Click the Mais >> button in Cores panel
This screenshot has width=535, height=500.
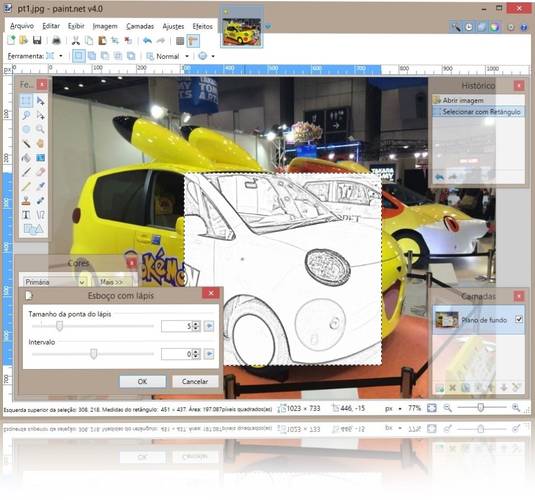(x=111, y=282)
